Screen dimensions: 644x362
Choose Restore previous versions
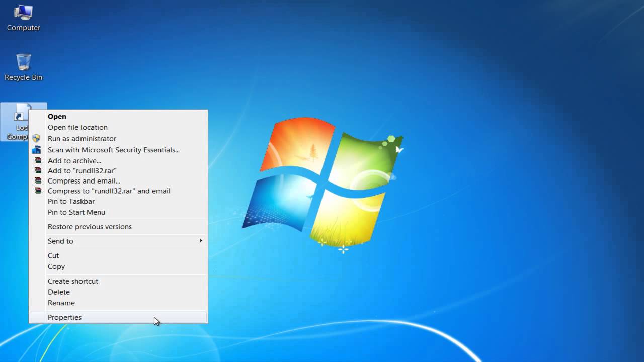(x=118, y=227)
